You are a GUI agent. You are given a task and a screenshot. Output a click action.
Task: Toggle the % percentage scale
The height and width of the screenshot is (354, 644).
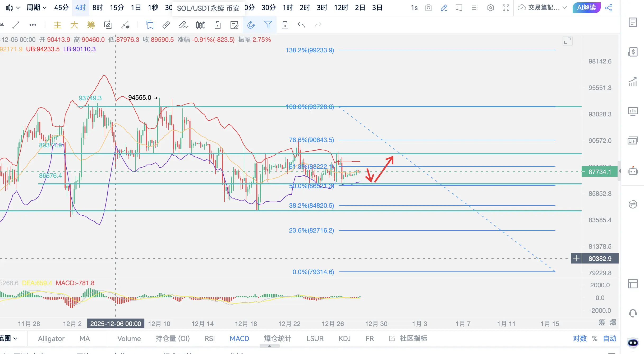click(x=595, y=338)
